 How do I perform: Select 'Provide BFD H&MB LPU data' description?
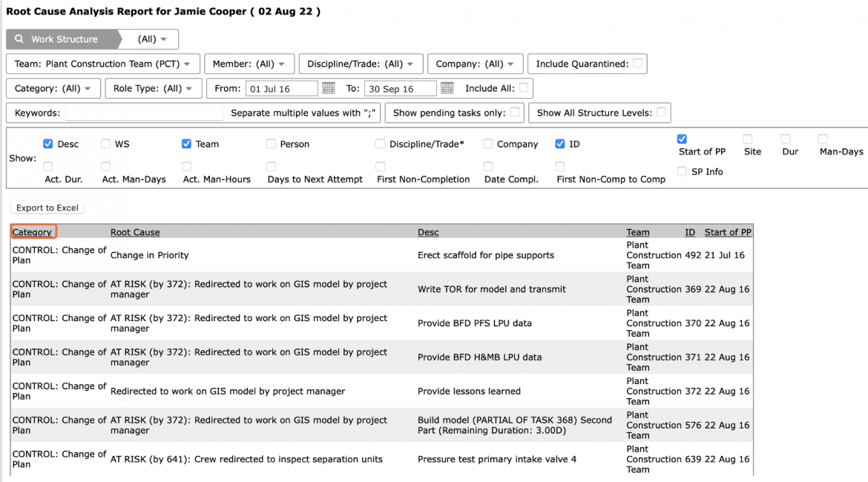pos(479,357)
